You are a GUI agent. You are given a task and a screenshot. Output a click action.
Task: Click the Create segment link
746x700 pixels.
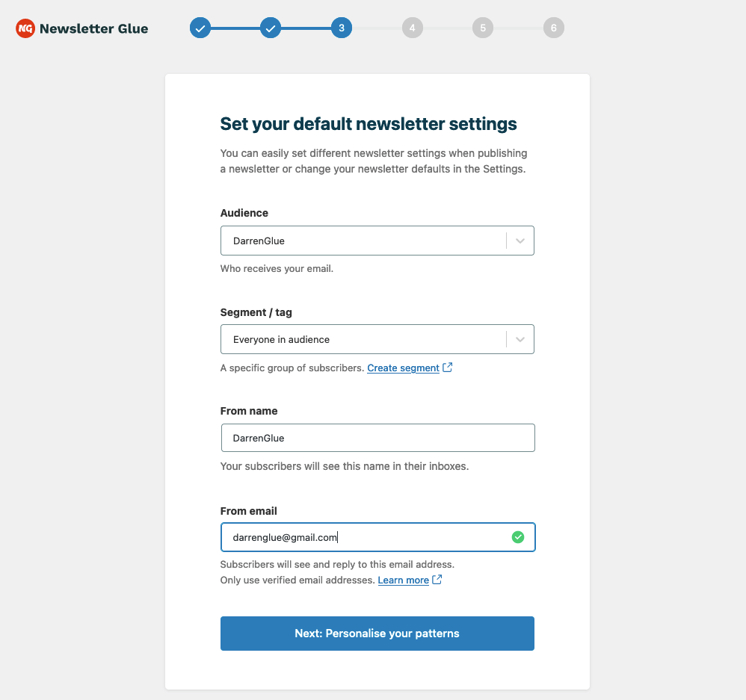403,368
